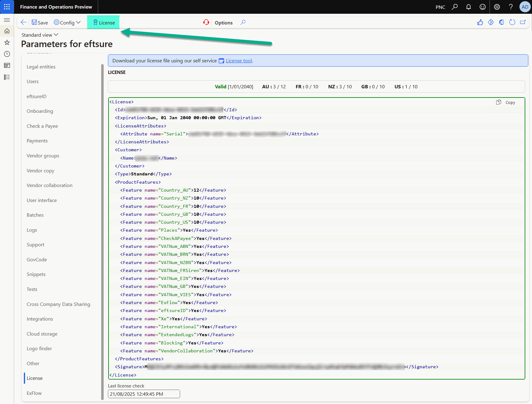Refresh the page
The height and width of the screenshot is (404, 532).
tap(512, 22)
